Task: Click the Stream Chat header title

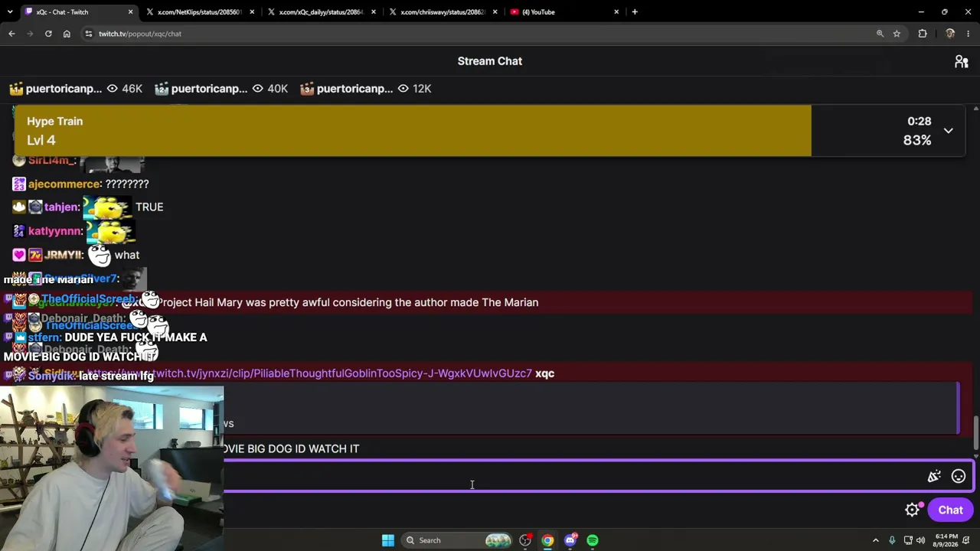Action: point(490,61)
